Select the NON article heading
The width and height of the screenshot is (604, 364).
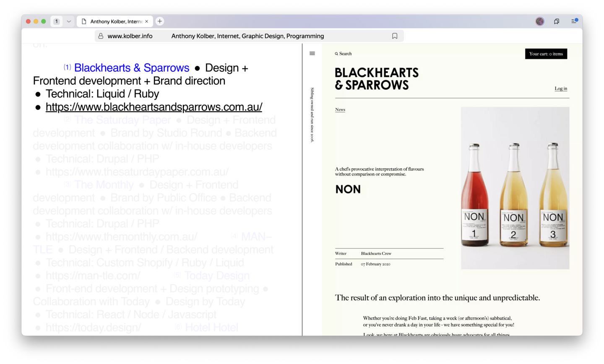pyautogui.click(x=348, y=190)
